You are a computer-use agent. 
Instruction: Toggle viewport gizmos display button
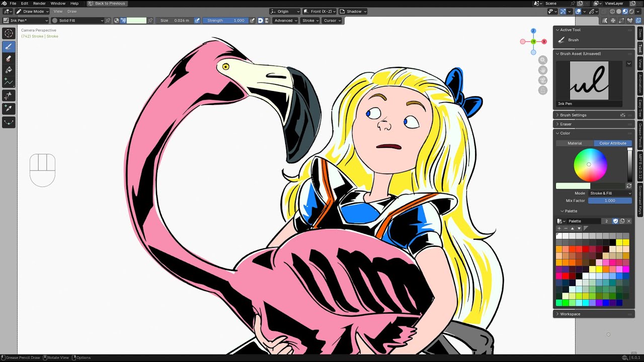pyautogui.click(x=563, y=12)
